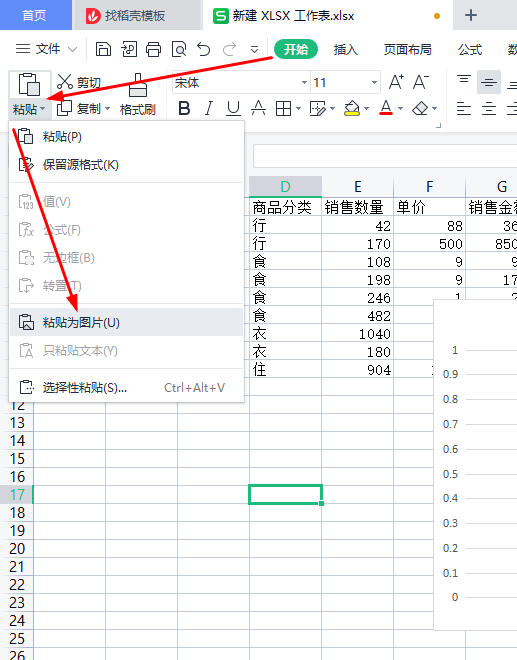This screenshot has height=660, width=517.
Task: Switch to the 公式 ribbon tab
Action: click(470, 50)
